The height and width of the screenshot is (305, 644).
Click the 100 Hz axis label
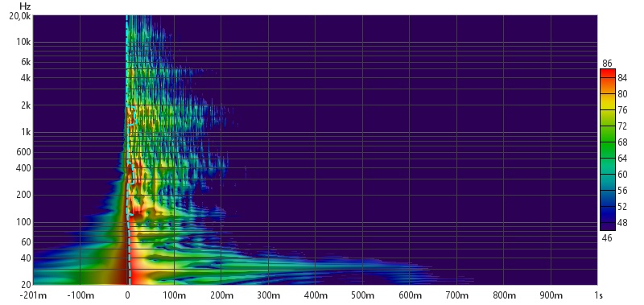[25, 222]
